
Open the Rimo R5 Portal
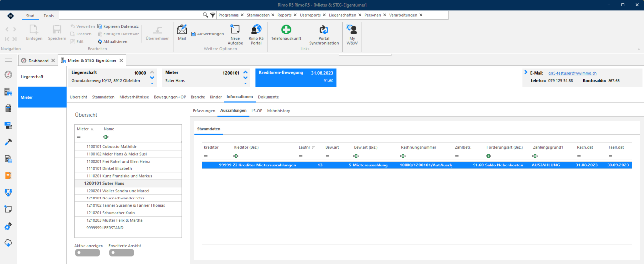[x=256, y=34]
